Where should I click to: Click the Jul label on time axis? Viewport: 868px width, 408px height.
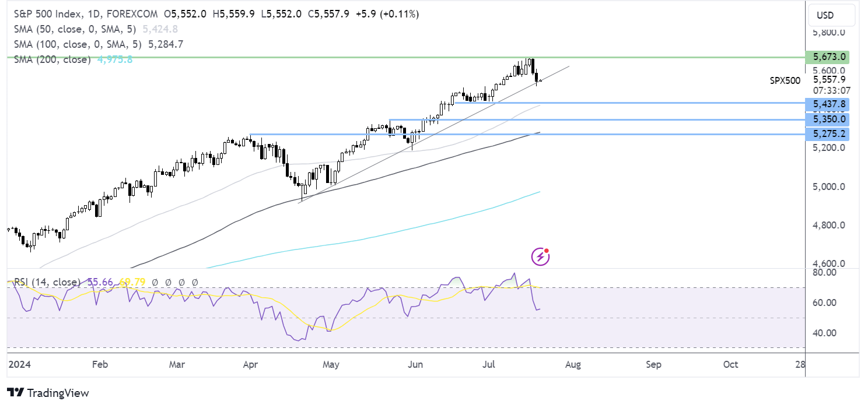coord(488,364)
